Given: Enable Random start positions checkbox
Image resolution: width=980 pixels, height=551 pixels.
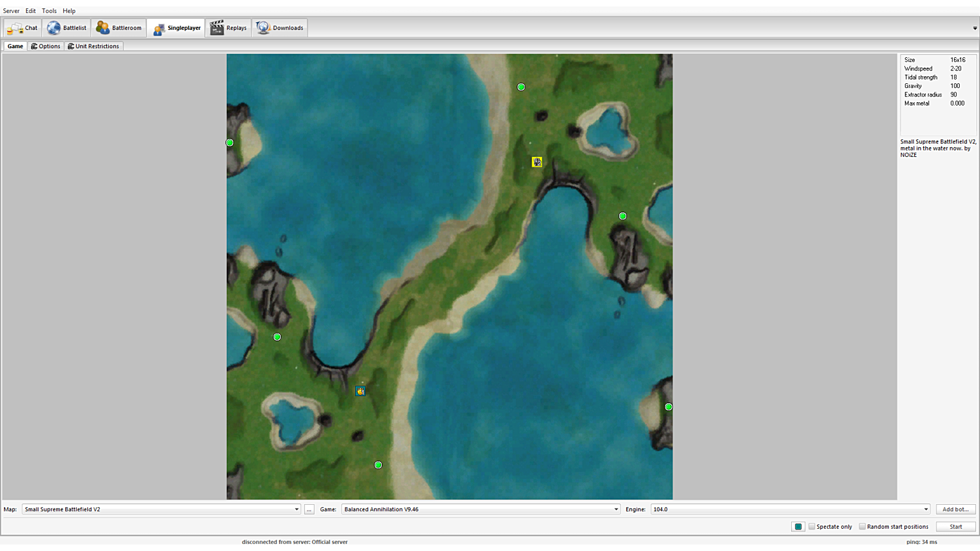Looking at the screenshot, I should point(862,526).
